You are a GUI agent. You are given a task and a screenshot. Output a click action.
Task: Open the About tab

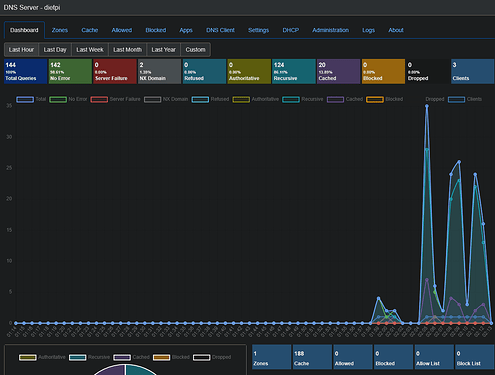tap(396, 30)
